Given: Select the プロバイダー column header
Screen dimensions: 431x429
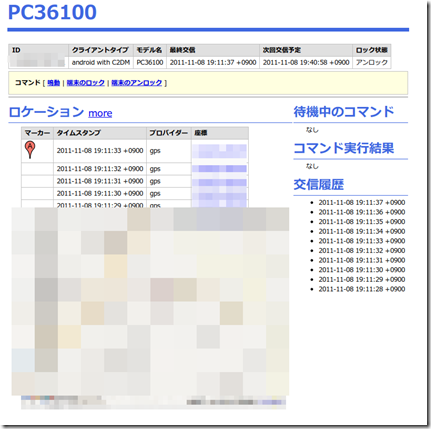Looking at the screenshot, I should [x=169, y=133].
